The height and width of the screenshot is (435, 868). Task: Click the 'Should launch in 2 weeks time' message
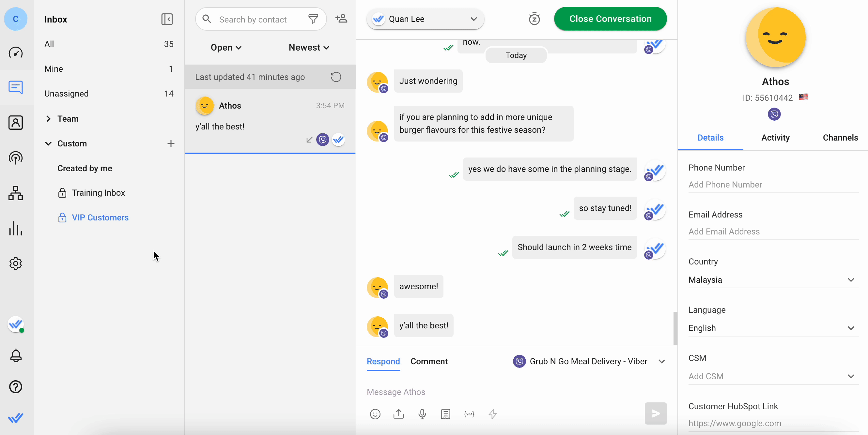574,247
